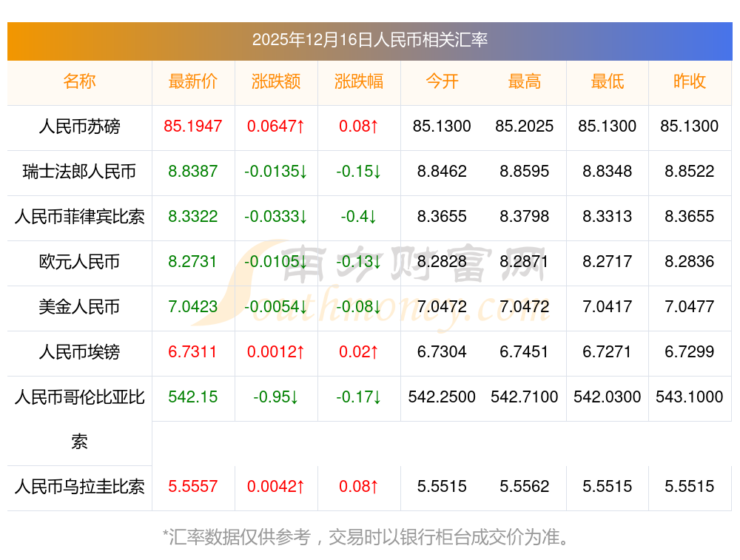Click the lowest value 8.3313
The width and height of the screenshot is (740, 560).
(608, 216)
